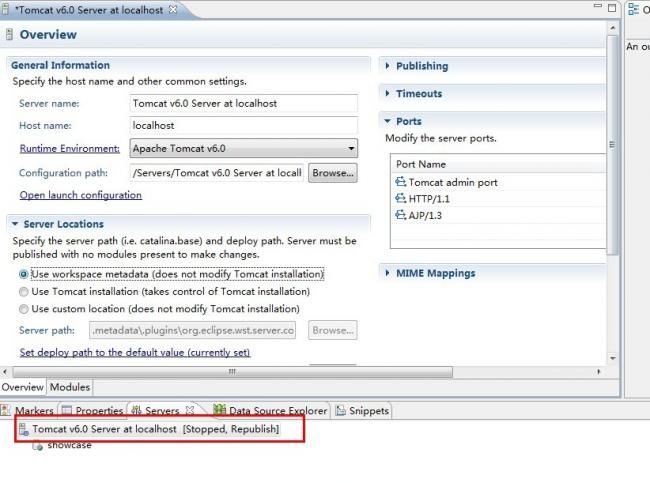Click the AJP/1.3 port icon

point(400,215)
